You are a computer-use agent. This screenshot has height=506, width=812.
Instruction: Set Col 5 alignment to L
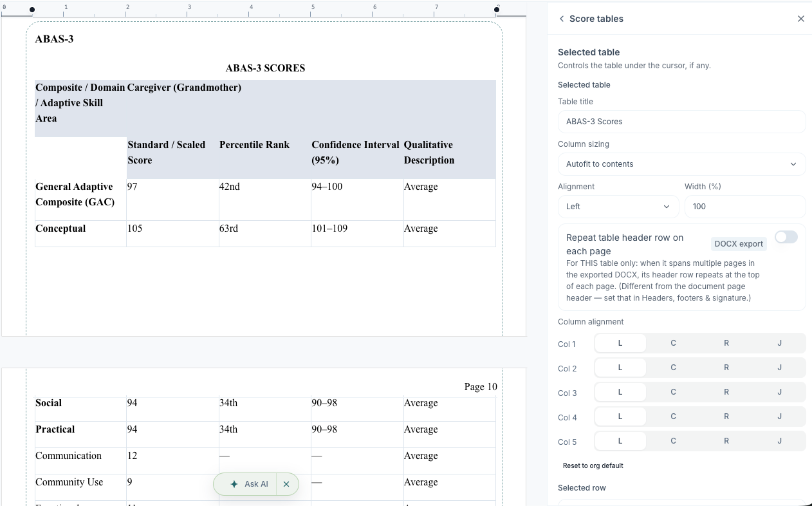point(620,441)
